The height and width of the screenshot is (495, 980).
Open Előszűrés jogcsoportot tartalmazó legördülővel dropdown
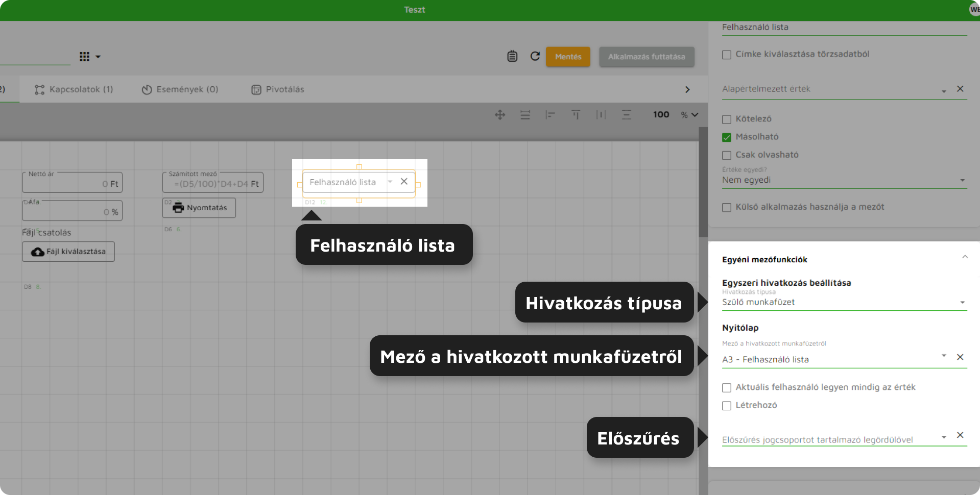(944, 437)
